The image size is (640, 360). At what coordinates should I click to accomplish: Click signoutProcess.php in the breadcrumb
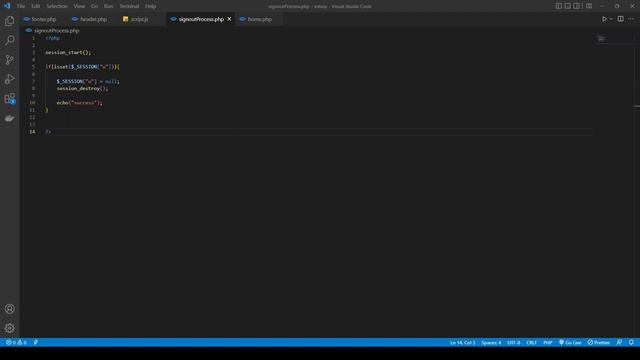[x=56, y=31]
